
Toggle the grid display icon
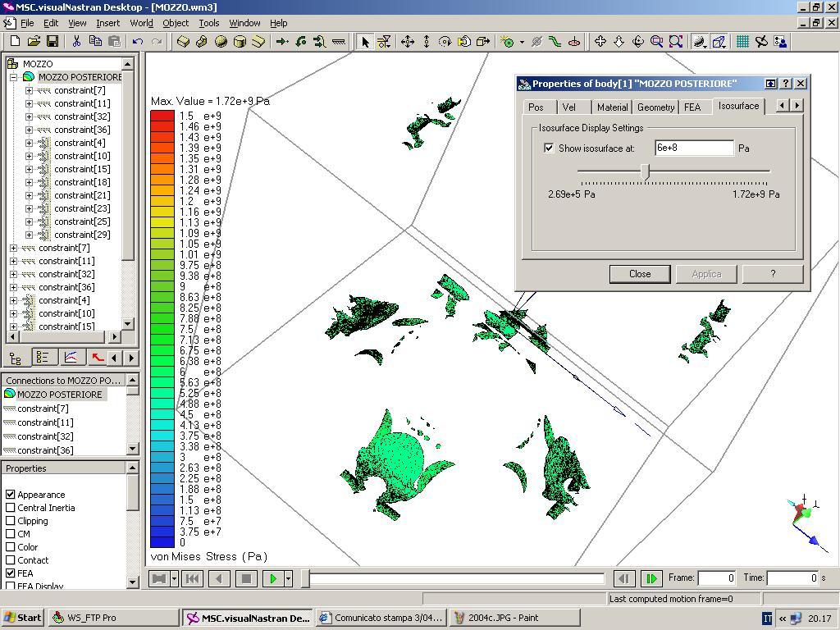[x=742, y=41]
